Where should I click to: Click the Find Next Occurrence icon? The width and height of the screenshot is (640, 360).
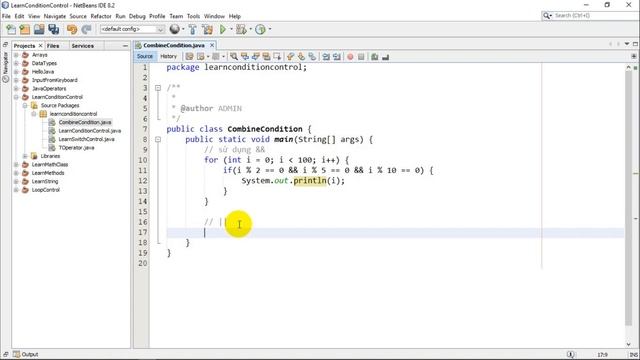[256, 57]
